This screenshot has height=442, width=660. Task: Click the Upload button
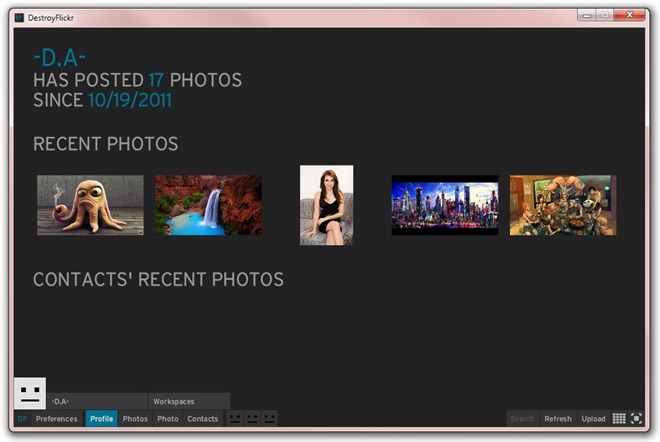[593, 418]
